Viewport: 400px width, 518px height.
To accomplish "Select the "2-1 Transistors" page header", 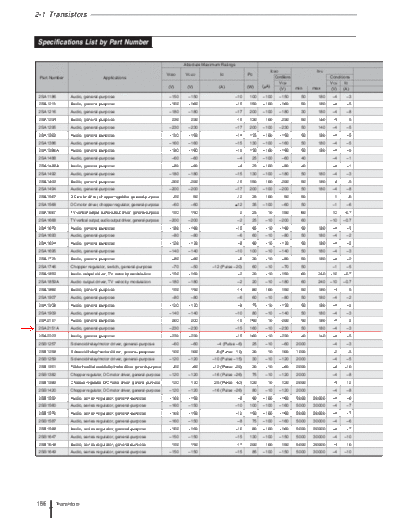I will pos(61,14).
